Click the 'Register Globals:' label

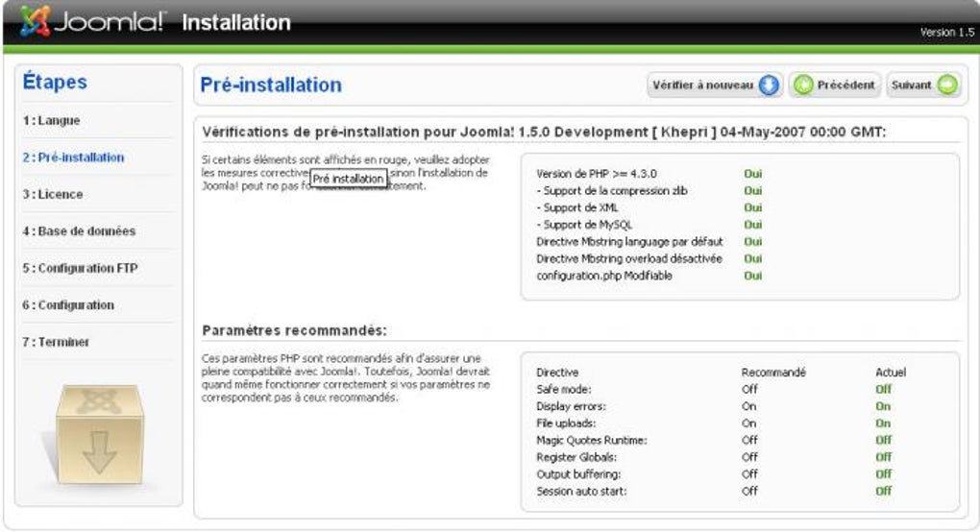(576, 457)
